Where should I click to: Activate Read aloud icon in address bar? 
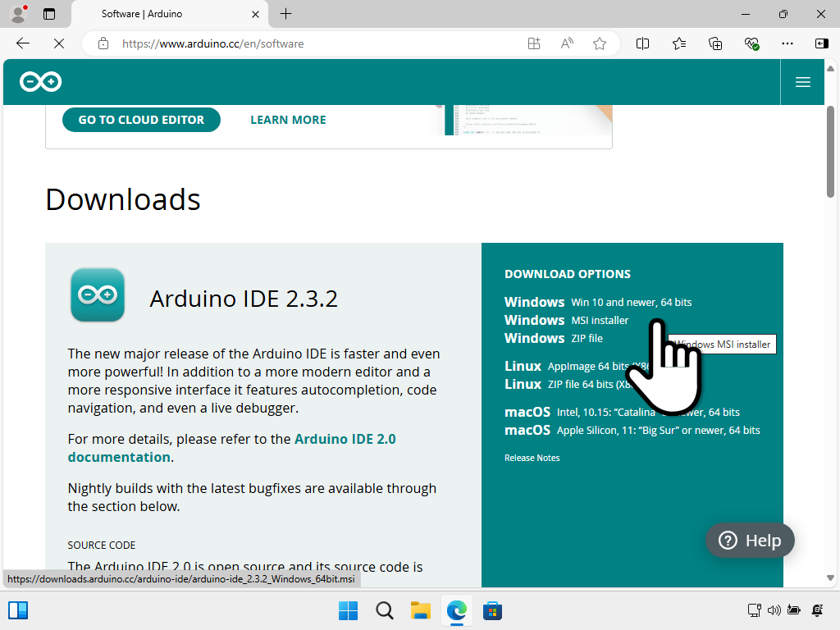pyautogui.click(x=567, y=43)
